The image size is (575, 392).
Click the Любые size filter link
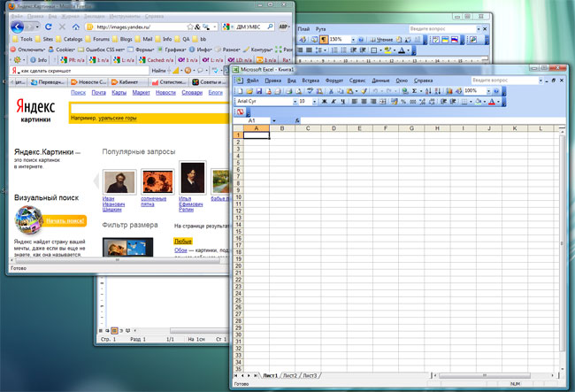pos(183,241)
